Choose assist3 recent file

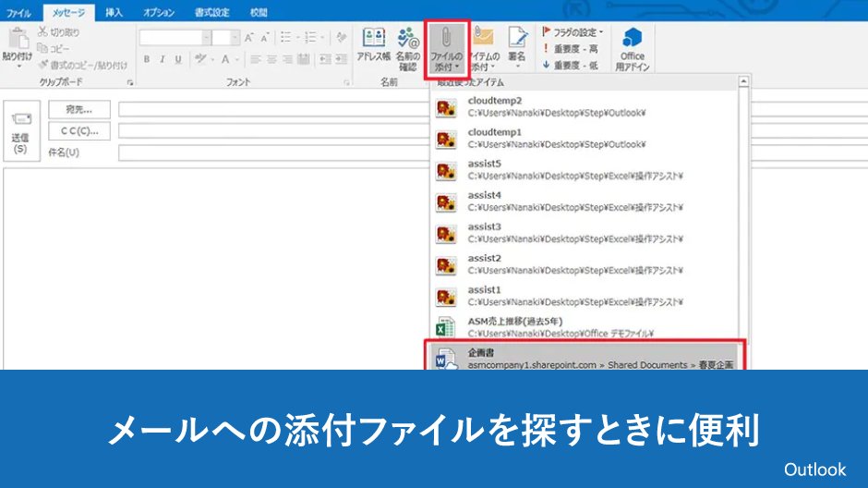coord(584,233)
